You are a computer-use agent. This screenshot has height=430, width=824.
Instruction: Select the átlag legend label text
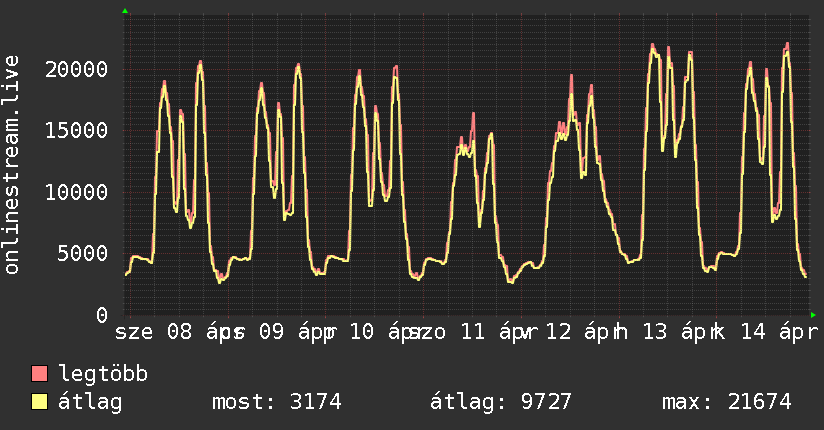(x=90, y=402)
